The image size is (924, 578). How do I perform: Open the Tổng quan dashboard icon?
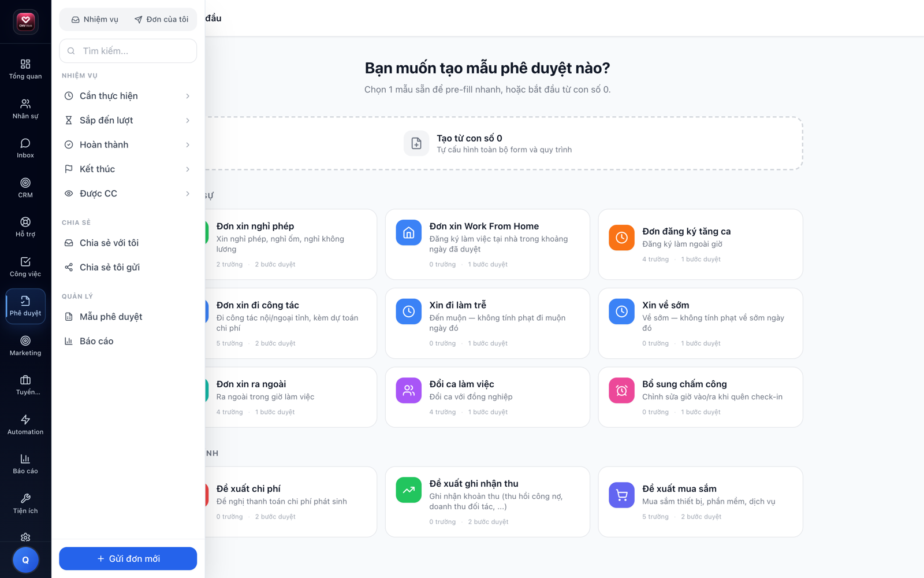pos(25,69)
